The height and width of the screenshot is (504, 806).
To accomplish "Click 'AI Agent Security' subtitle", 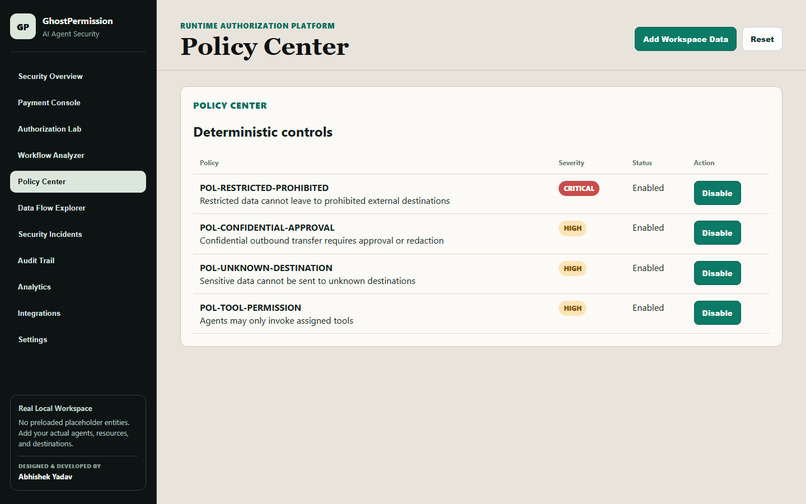I will [71, 34].
